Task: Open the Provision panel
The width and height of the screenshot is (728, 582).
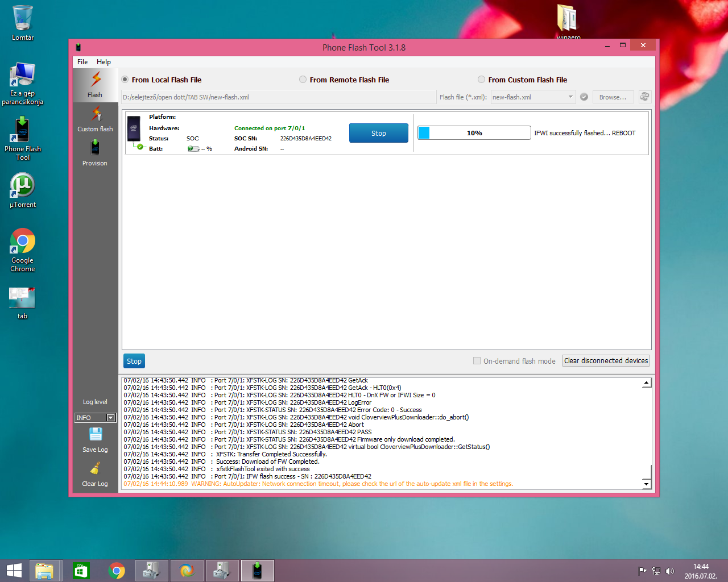Action: 95,153
